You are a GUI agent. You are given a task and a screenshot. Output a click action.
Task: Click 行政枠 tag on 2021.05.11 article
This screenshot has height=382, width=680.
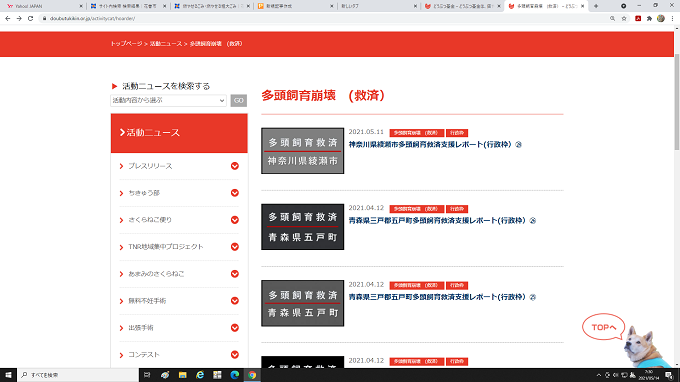pos(457,133)
